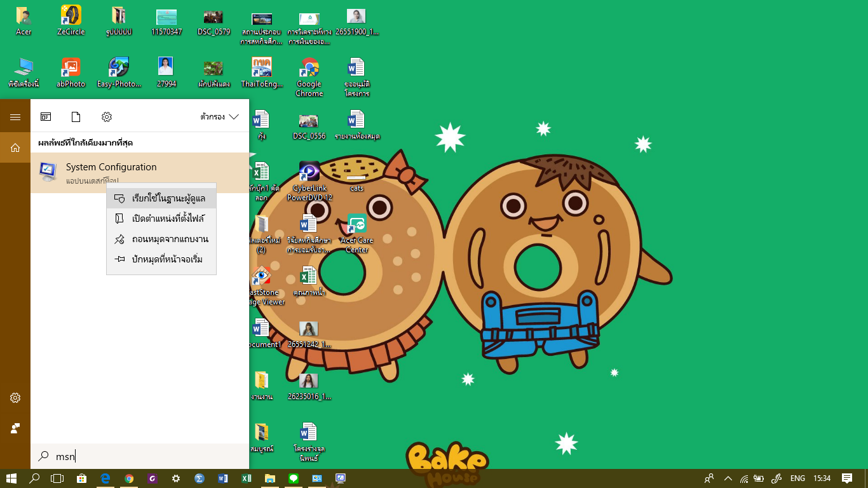
Task: Select the รายงานห้องสมุด Word document
Action: pyautogui.click(x=356, y=126)
